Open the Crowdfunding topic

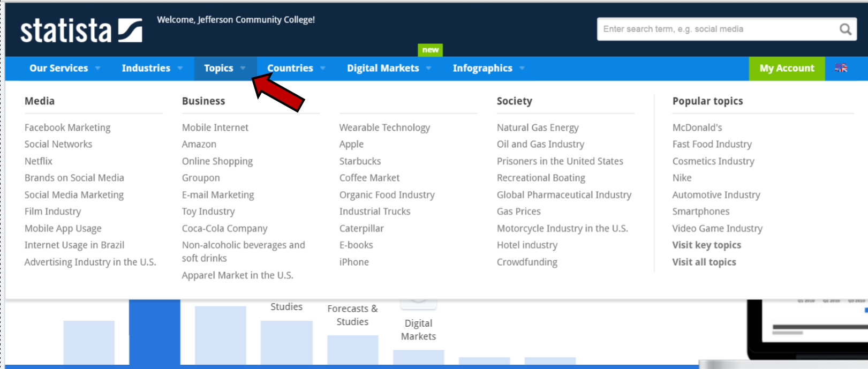coord(527,262)
